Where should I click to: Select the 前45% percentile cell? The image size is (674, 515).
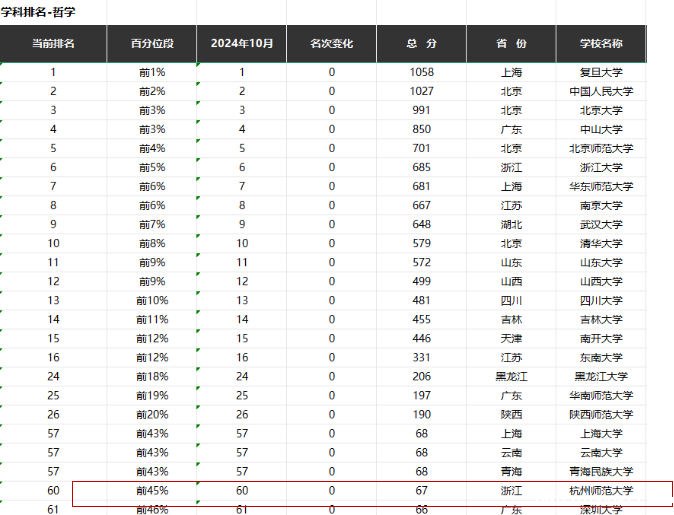pyautogui.click(x=152, y=491)
